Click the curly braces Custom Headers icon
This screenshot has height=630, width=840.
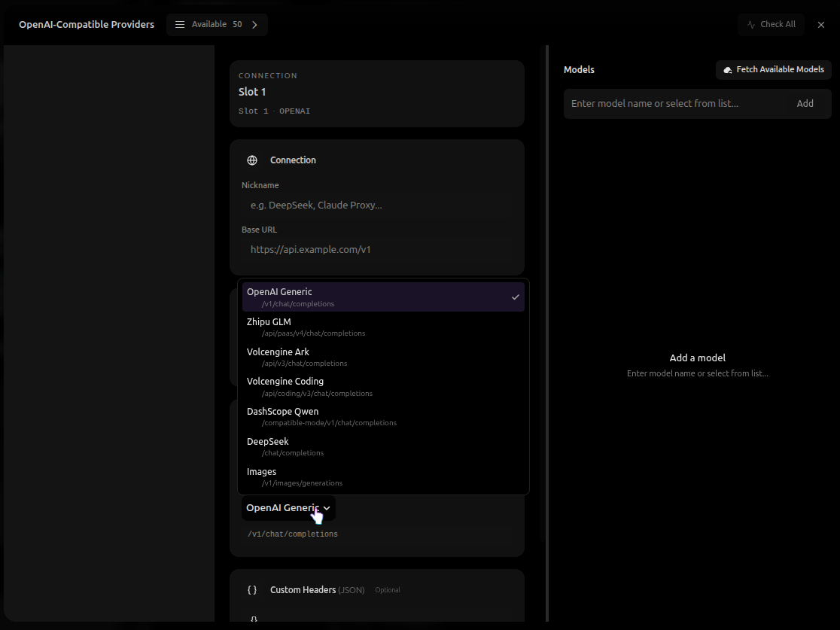pos(252,590)
